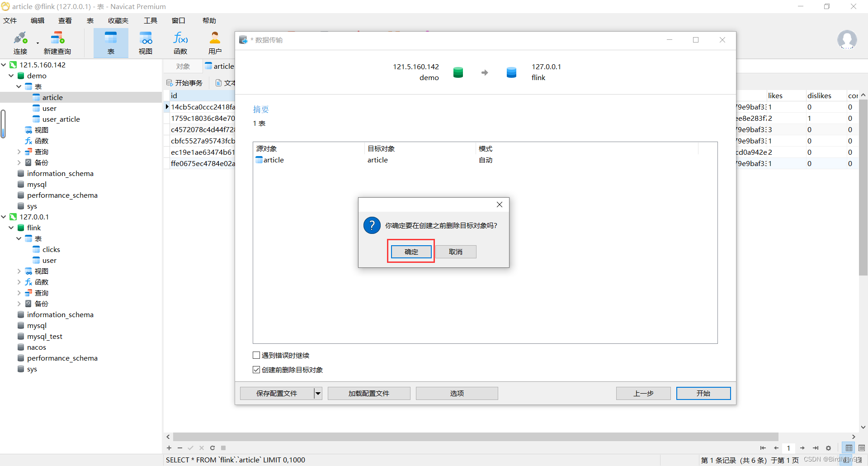Click the dislikes column header
The width and height of the screenshot is (868, 466).
pos(826,95)
